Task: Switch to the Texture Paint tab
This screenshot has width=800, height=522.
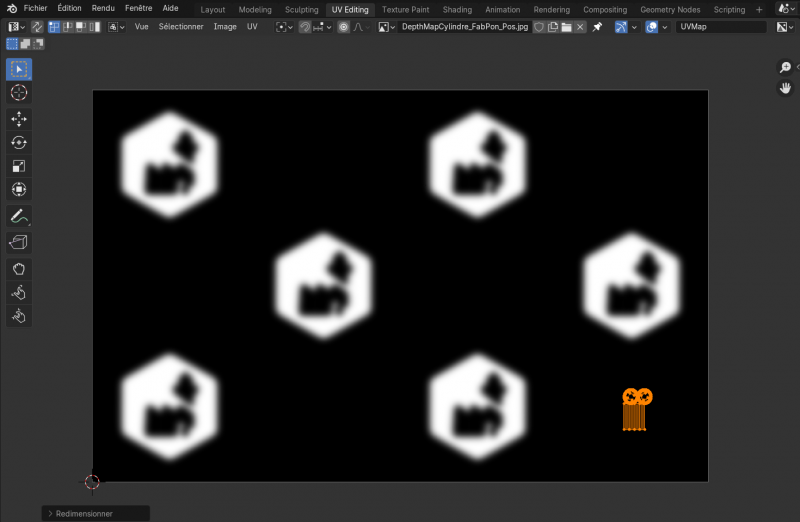Action: pyautogui.click(x=405, y=9)
